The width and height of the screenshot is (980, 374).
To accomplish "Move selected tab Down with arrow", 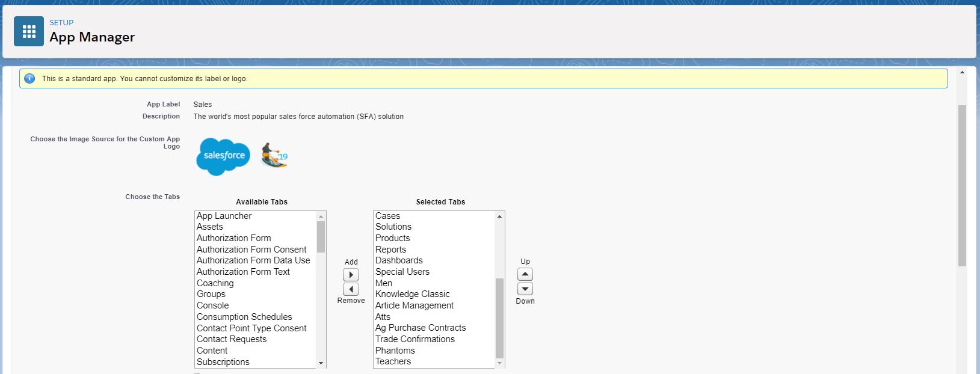I will click(x=525, y=289).
